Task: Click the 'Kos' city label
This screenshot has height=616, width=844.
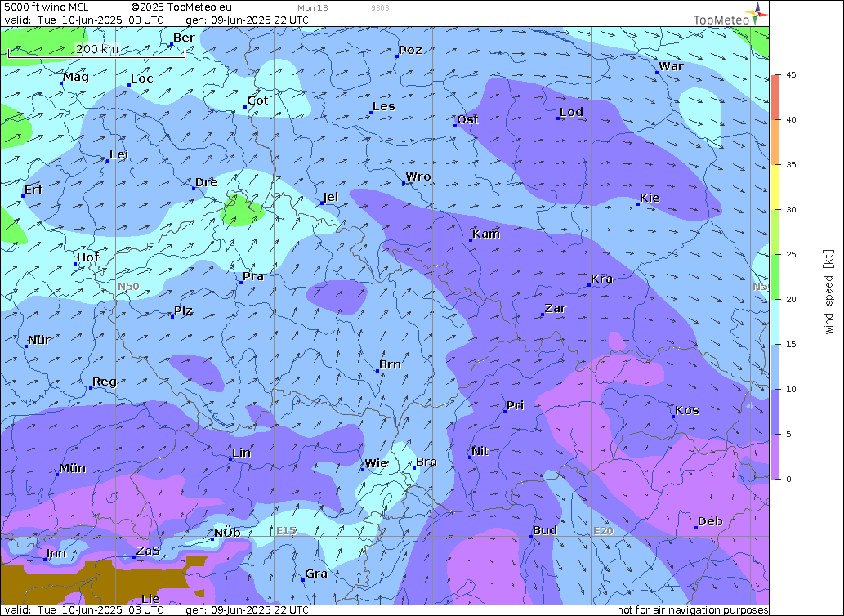Action: (687, 410)
